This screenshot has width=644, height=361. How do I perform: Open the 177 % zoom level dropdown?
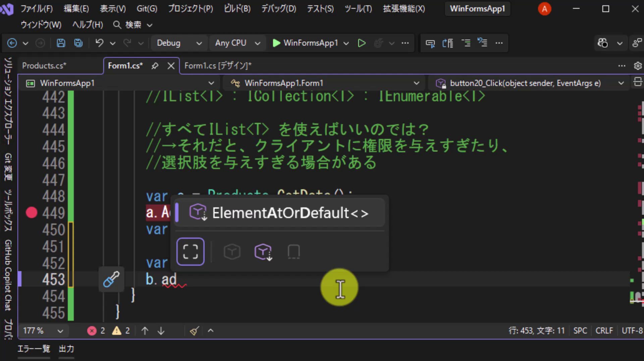pos(60,331)
